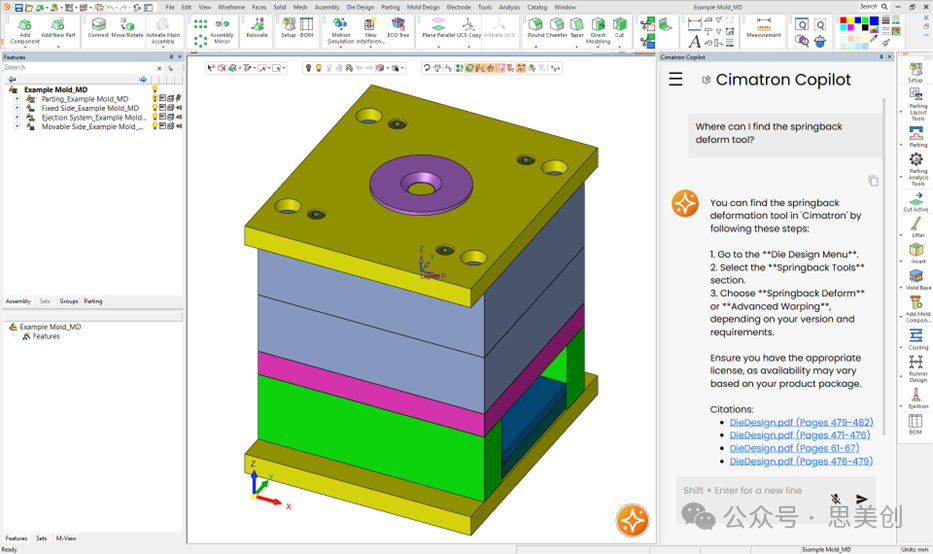This screenshot has width=933, height=554.
Task: Toggle visibility bulb of Parting_Example Mold_MD
Action: pos(155,98)
